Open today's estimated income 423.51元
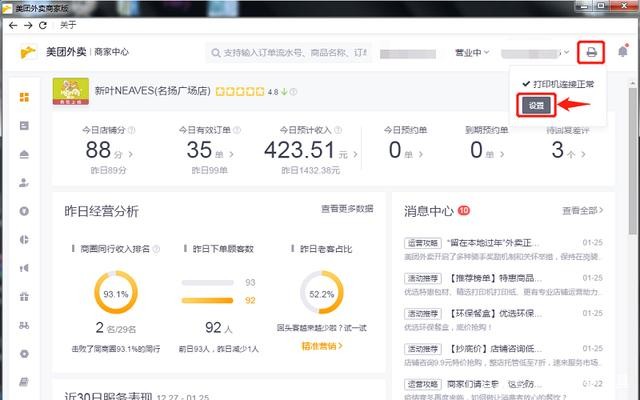 (x=311, y=150)
